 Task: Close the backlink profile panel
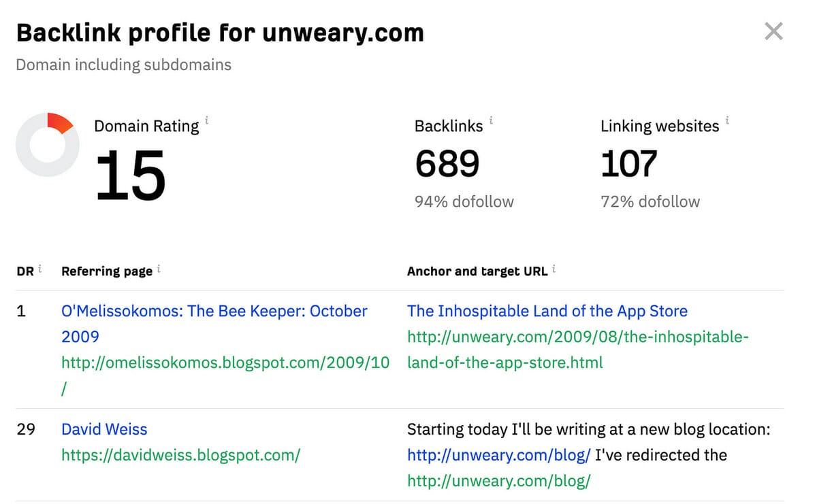[x=773, y=31]
